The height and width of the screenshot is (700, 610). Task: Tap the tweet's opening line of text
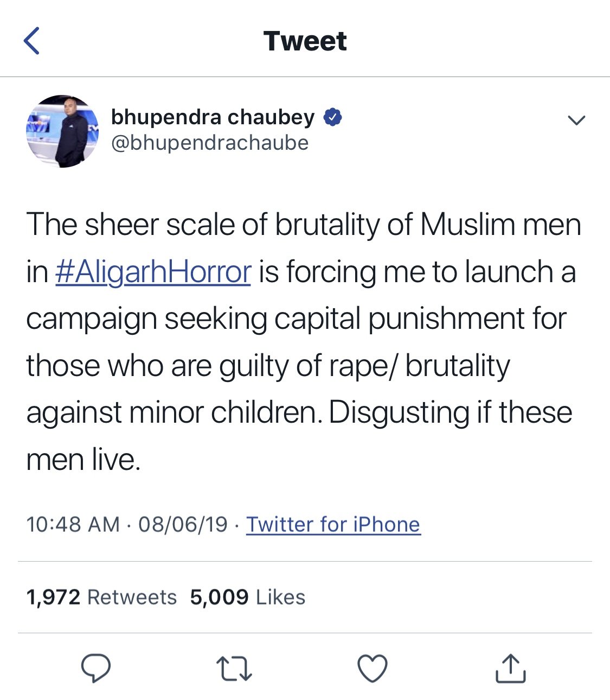coord(304,225)
